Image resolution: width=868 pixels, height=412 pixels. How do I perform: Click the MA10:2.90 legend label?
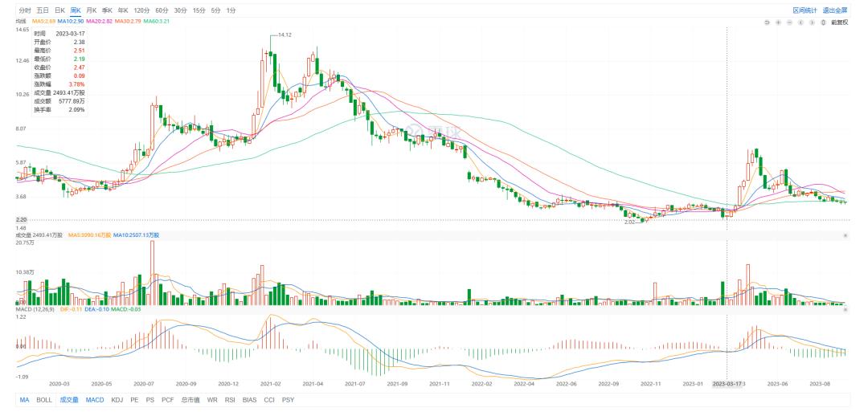71,21
